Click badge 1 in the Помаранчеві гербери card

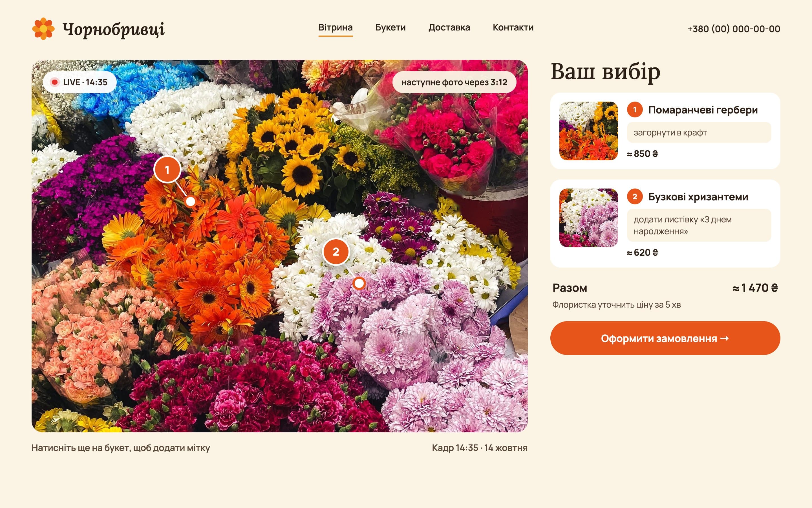point(634,110)
